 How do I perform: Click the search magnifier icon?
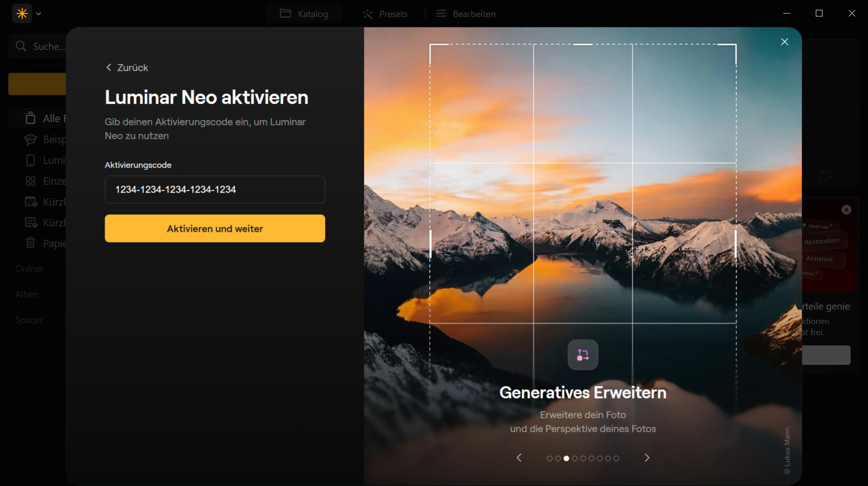[21, 46]
